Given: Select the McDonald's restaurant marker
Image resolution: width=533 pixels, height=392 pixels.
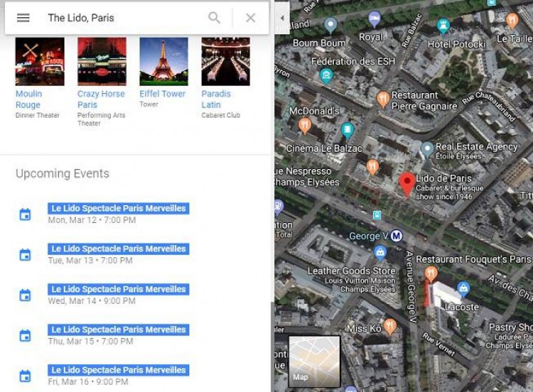Looking at the screenshot, I should pos(304,126).
